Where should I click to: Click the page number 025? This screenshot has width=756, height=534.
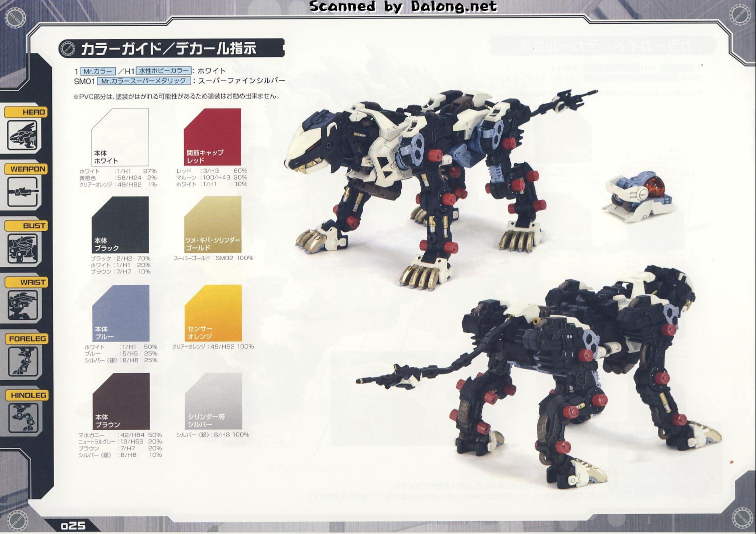coord(74,526)
